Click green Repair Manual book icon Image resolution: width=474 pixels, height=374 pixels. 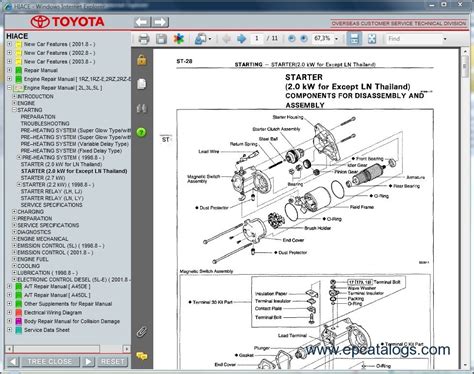19,70
